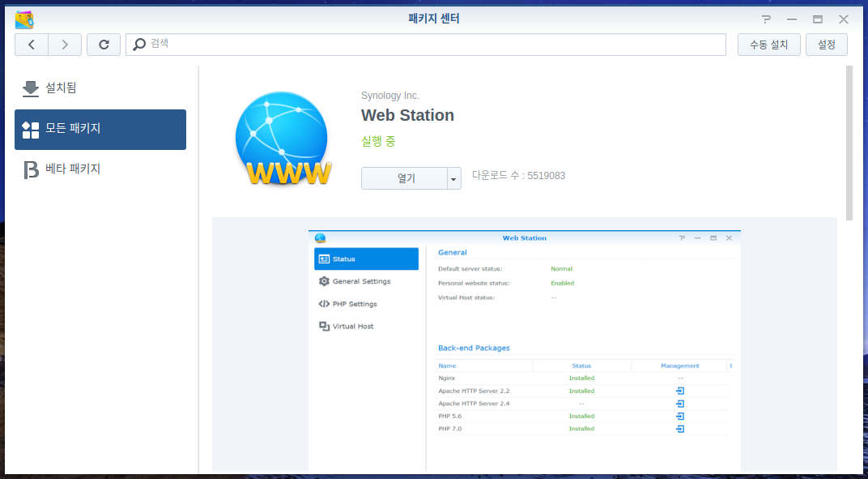Switch to the 설치됨 installed list

pos(100,88)
